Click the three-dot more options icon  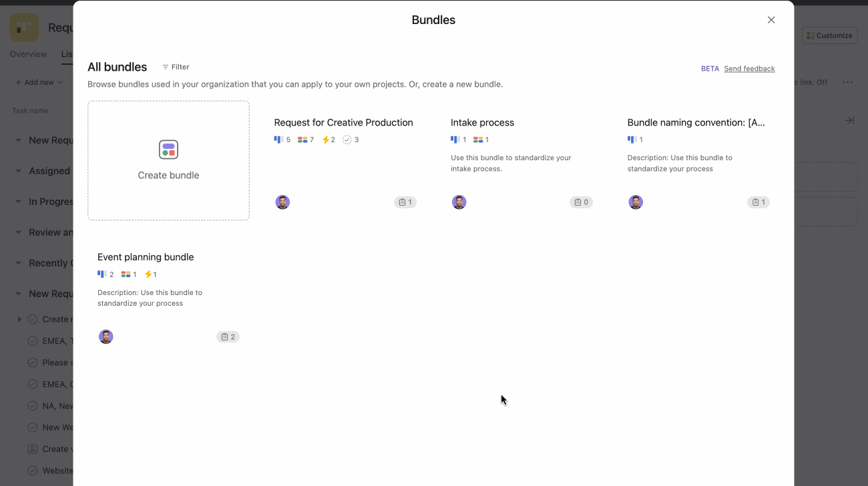[847, 82]
